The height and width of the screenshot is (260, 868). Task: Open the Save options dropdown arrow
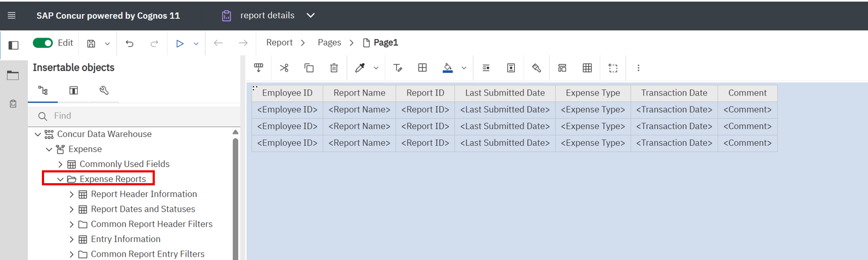tap(107, 44)
